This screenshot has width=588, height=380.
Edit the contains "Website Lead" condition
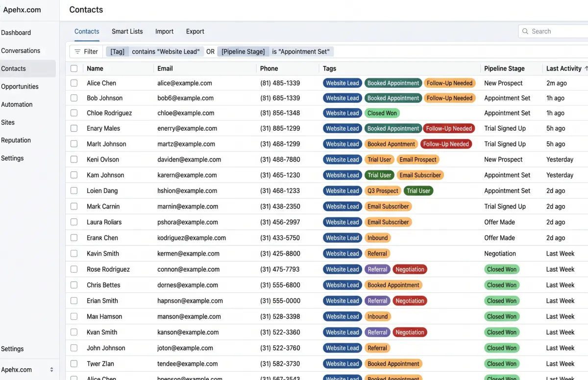point(166,51)
